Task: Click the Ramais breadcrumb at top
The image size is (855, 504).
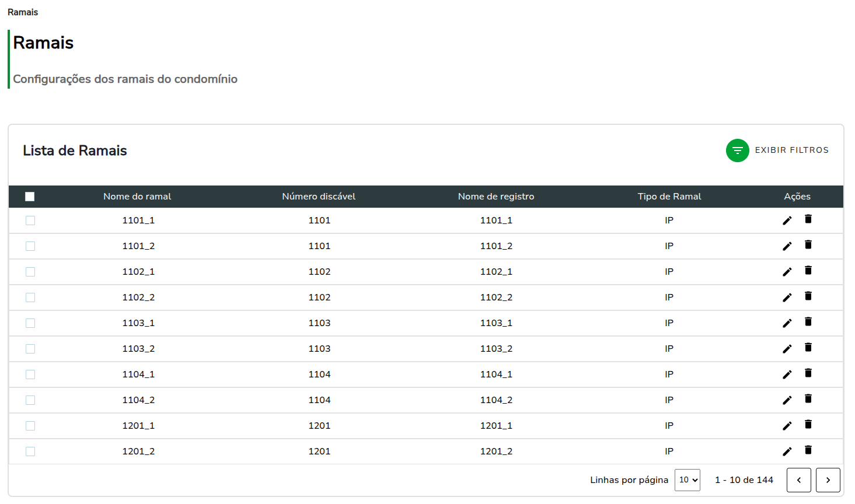Action: click(x=23, y=12)
